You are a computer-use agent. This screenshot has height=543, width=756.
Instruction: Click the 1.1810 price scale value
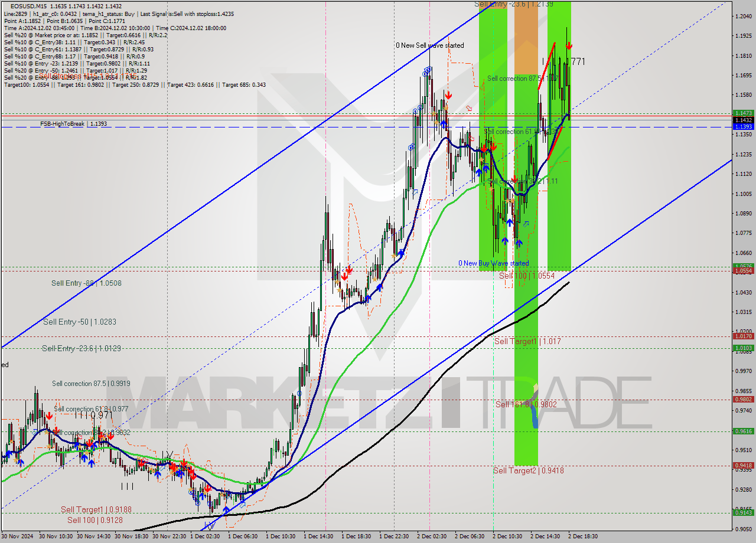point(743,55)
